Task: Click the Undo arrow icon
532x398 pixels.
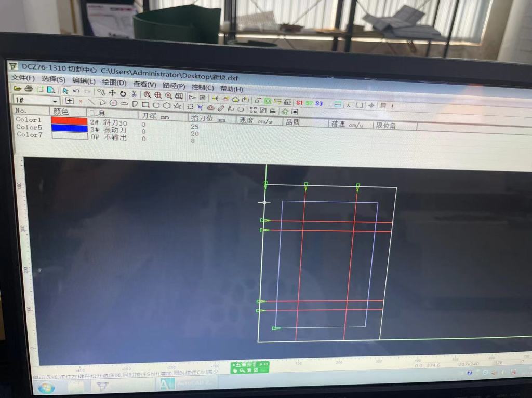Action: (x=76, y=91)
